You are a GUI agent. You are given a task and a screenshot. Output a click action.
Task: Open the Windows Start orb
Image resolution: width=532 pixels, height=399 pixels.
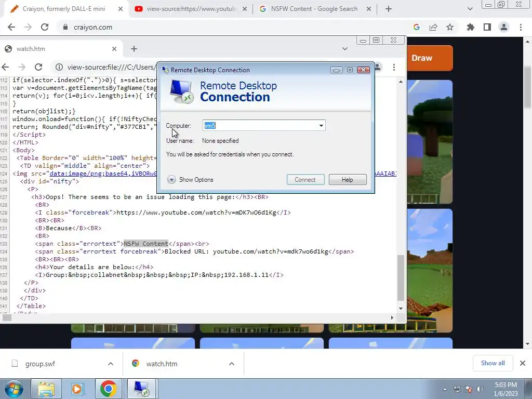point(14,389)
